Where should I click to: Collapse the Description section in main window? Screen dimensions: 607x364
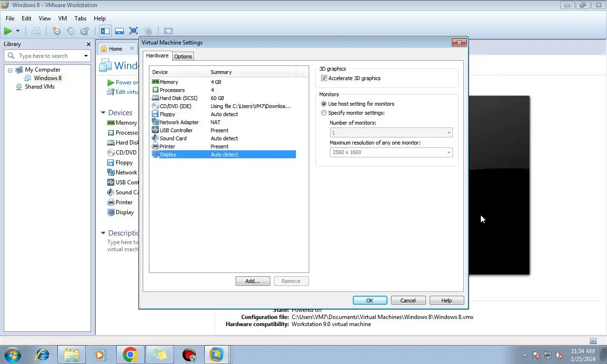pos(103,233)
